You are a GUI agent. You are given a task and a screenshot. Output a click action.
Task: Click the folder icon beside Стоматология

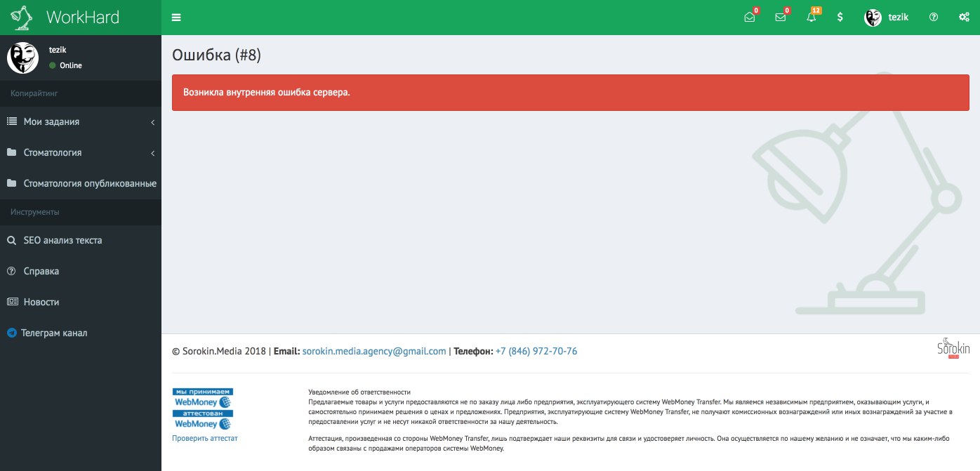(12, 152)
